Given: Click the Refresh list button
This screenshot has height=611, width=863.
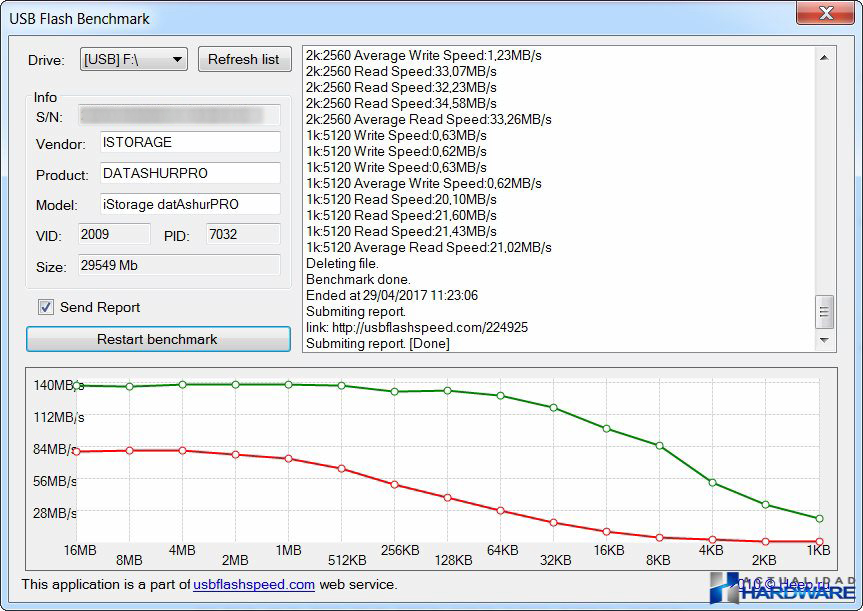Looking at the screenshot, I should 244,59.
